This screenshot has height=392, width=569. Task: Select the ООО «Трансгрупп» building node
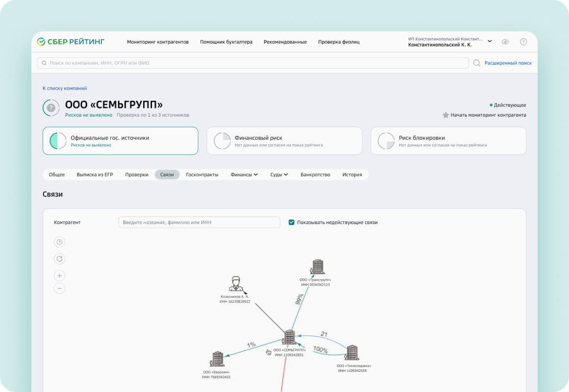317,267
